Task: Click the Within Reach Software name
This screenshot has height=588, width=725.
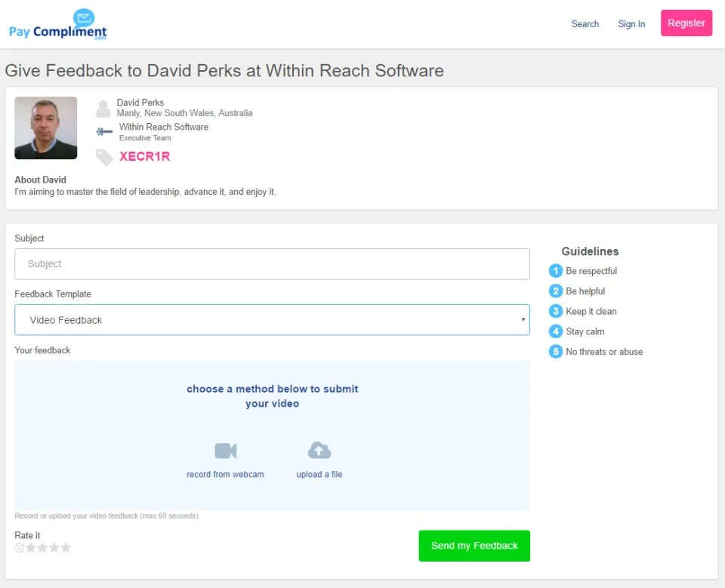Action: tap(164, 127)
